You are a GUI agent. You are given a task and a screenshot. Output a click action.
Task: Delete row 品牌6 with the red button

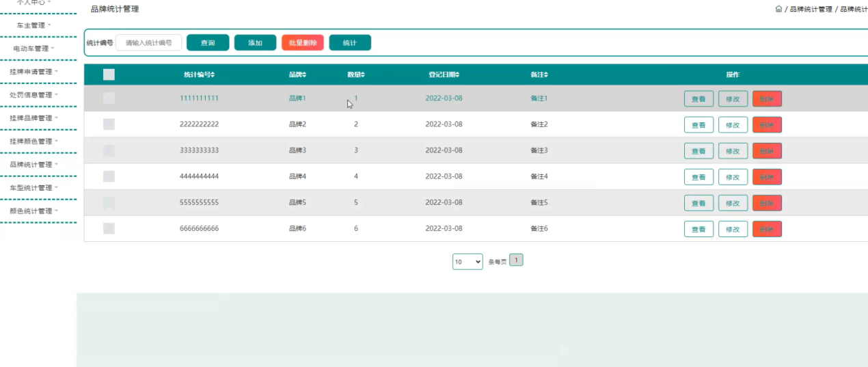(x=767, y=229)
